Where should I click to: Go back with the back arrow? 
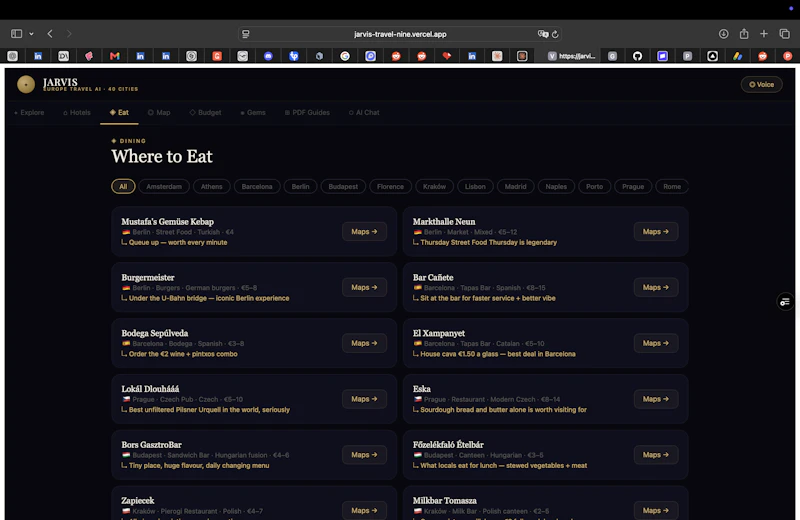(x=50, y=34)
